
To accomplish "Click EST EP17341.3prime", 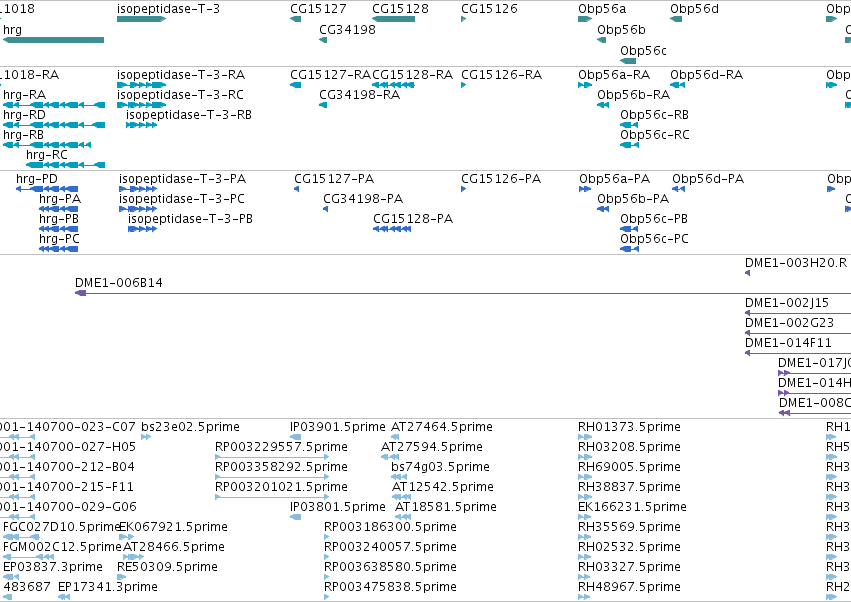I will point(63,597).
